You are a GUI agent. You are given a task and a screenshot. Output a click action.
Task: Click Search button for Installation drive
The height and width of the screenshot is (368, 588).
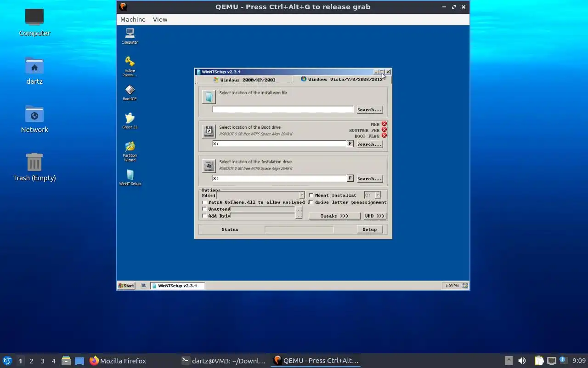pos(369,178)
